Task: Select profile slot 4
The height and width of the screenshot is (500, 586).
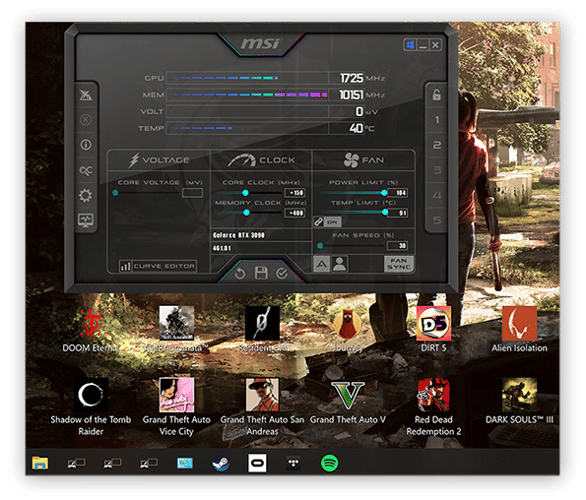Action: click(x=437, y=195)
